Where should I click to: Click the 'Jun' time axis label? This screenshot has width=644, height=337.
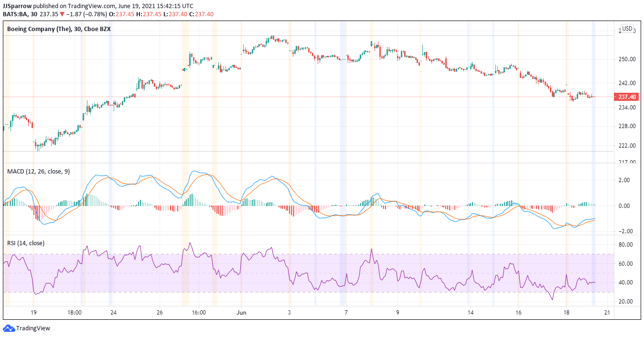[241, 313]
